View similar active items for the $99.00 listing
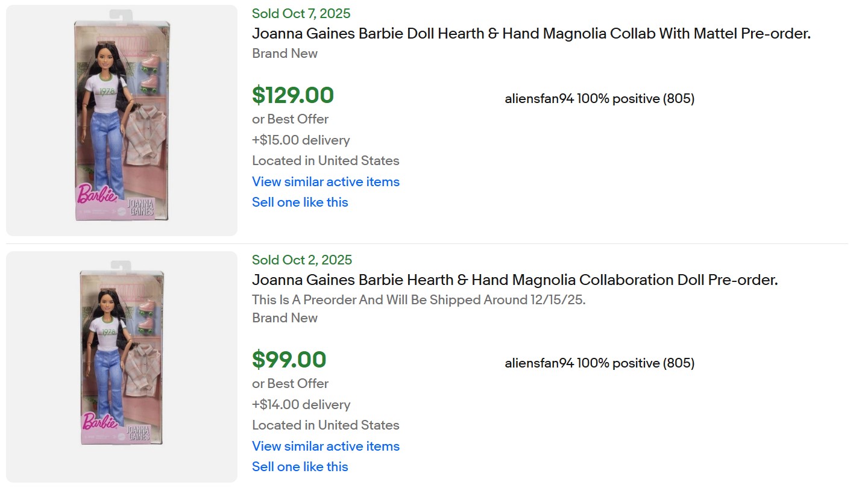Screen dimensions: 868x488 [325, 446]
